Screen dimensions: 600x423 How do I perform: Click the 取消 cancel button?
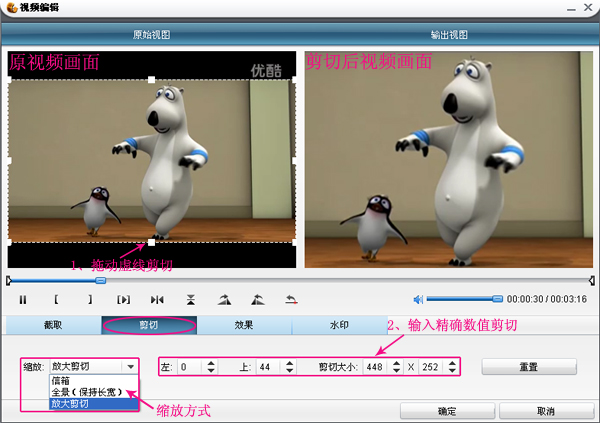[x=544, y=411]
